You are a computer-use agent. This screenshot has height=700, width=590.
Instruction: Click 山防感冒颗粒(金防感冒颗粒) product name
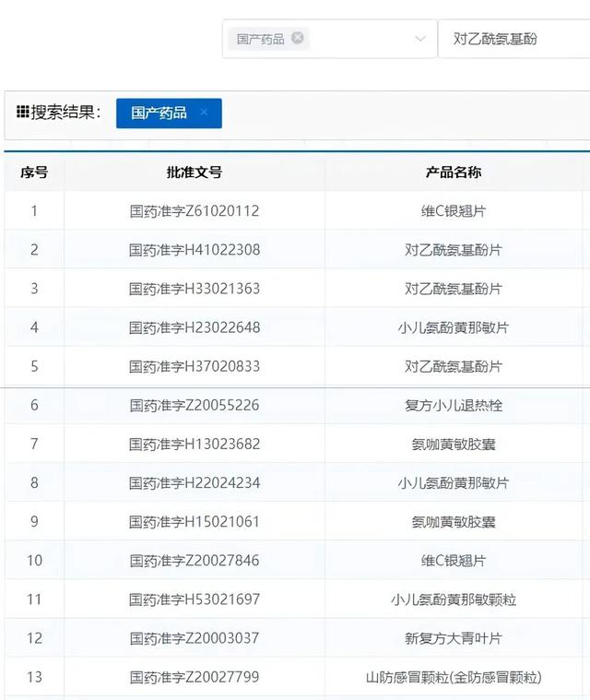pos(454,677)
